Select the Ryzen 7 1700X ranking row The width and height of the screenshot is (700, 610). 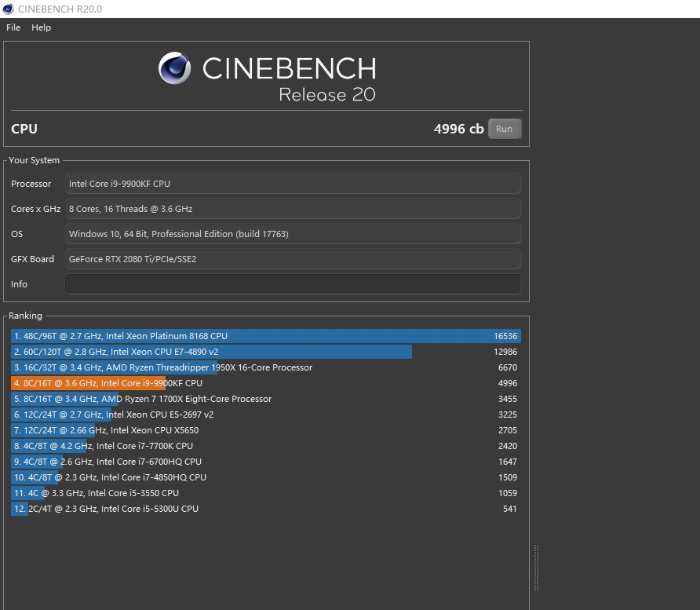265,399
